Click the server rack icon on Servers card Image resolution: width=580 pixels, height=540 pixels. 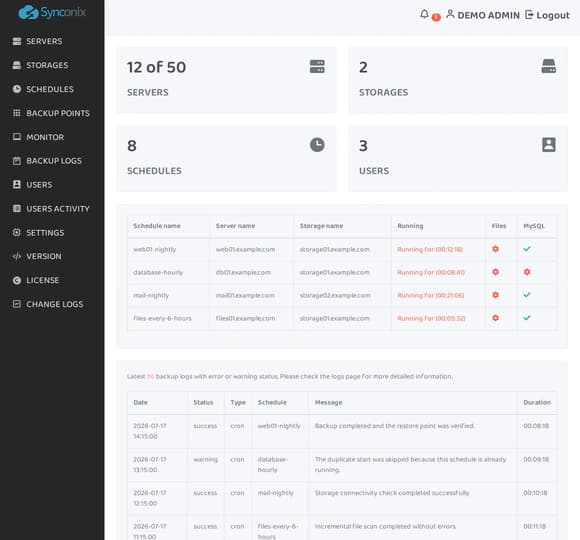pyautogui.click(x=317, y=67)
